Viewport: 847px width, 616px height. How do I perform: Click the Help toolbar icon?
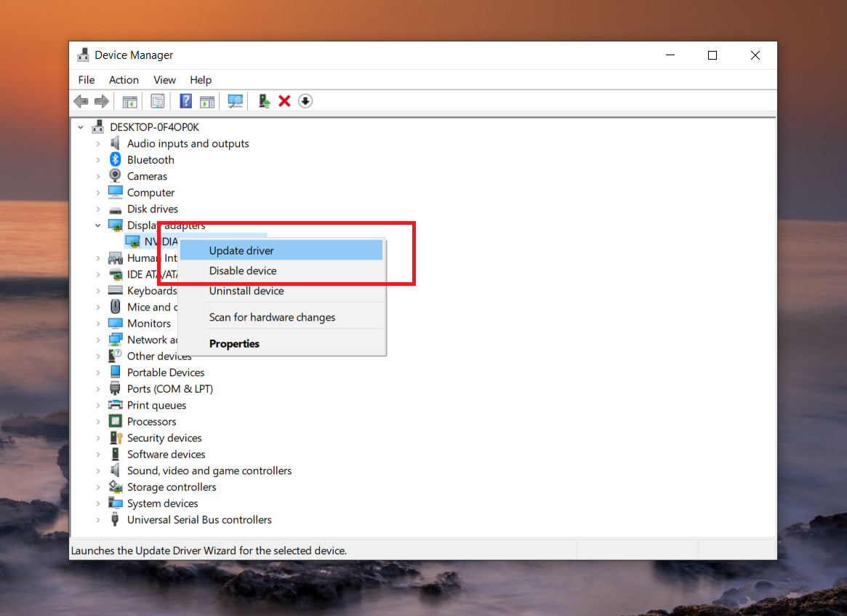click(186, 101)
